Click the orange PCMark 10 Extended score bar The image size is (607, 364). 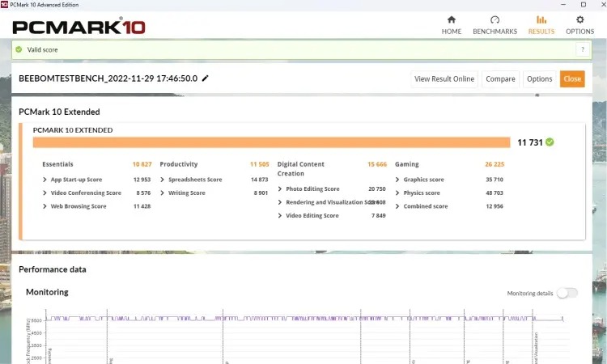[x=271, y=142]
